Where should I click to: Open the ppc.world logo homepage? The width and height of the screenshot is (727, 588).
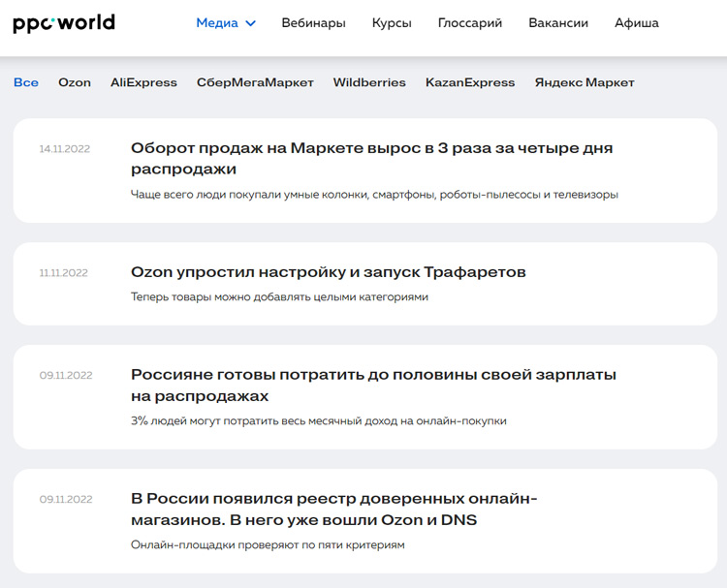click(x=64, y=23)
